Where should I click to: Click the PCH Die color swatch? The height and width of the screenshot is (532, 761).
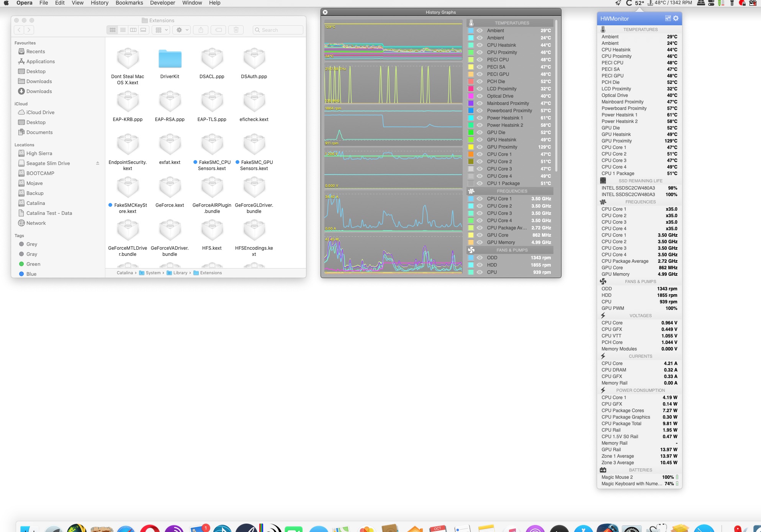click(471, 82)
